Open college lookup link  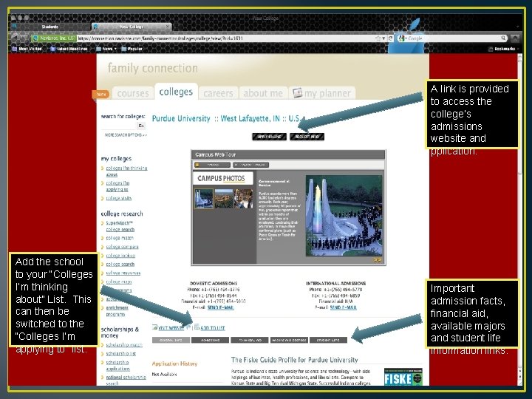click(120, 256)
